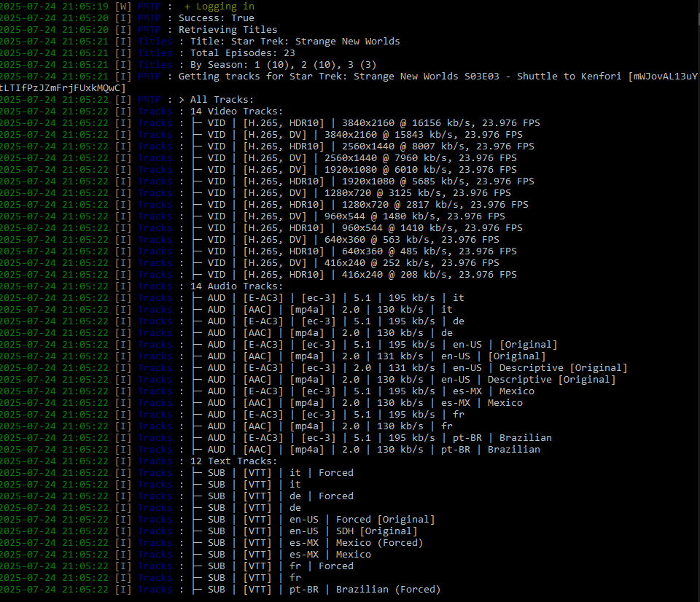Select the '14 Audio Tracks:' heading

click(x=236, y=286)
